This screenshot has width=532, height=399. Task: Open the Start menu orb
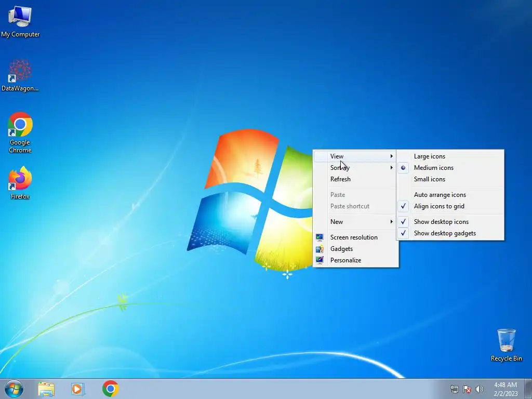[x=14, y=389]
